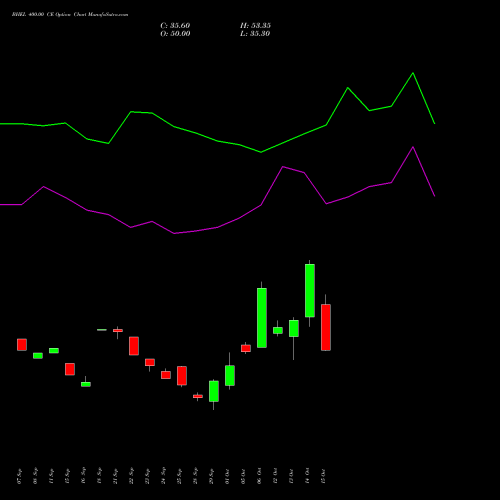Click the 29 Sep date label
500x500 pixels.
coord(211,476)
